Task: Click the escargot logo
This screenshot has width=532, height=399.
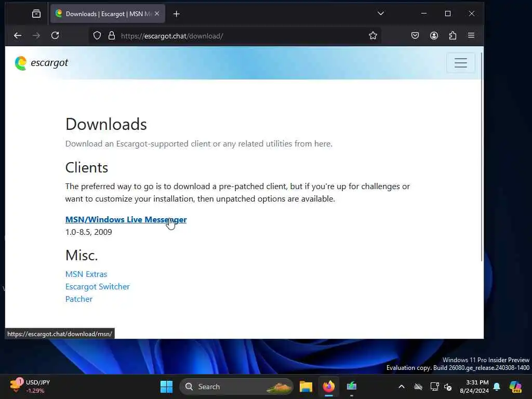Action: (42, 63)
